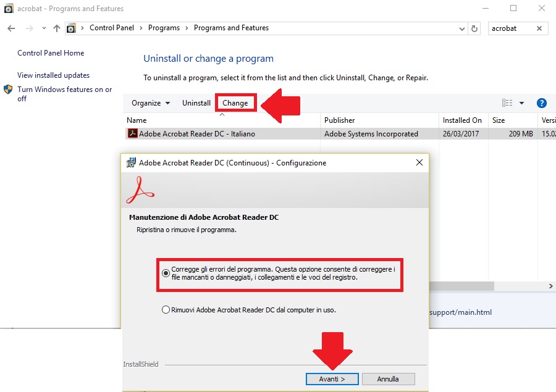
Task: Click the Uninstall toolbar button
Action: [196, 103]
